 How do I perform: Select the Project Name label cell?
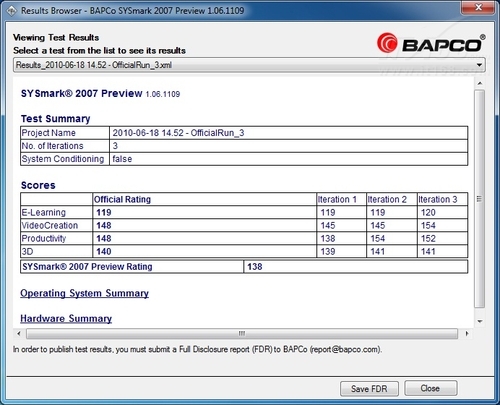[x=65, y=133]
